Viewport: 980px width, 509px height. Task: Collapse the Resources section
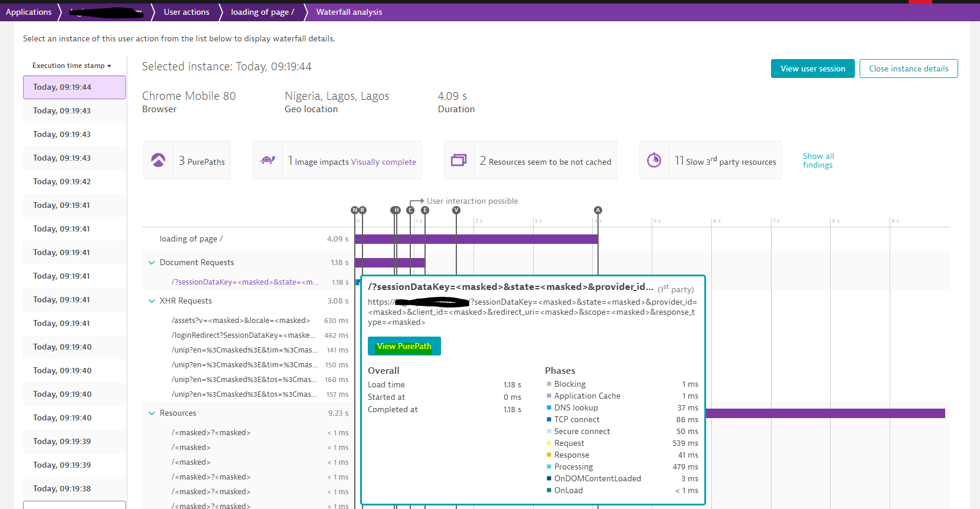(152, 413)
